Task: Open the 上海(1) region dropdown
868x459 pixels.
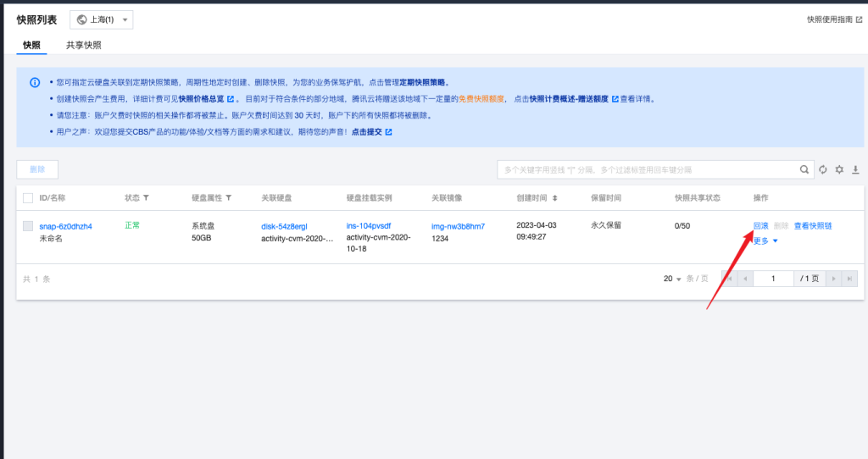Action: click(x=102, y=20)
